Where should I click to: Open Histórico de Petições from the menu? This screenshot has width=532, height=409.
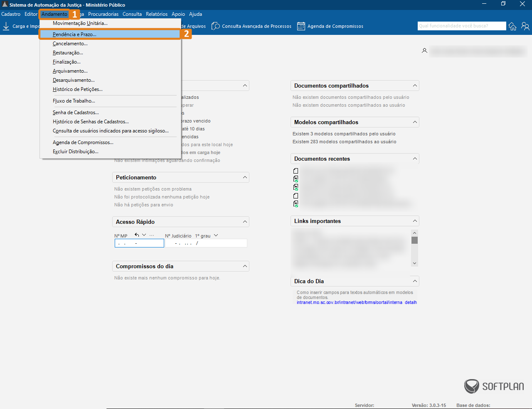point(111,89)
